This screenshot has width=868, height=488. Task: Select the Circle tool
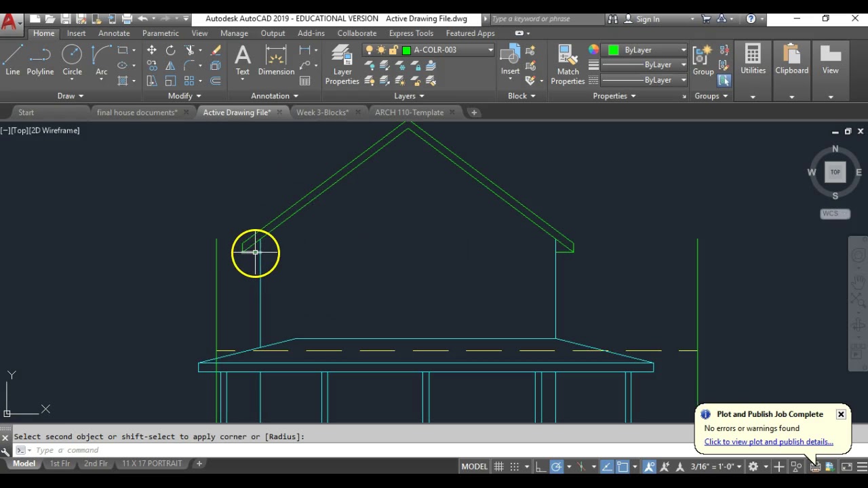coord(72,60)
